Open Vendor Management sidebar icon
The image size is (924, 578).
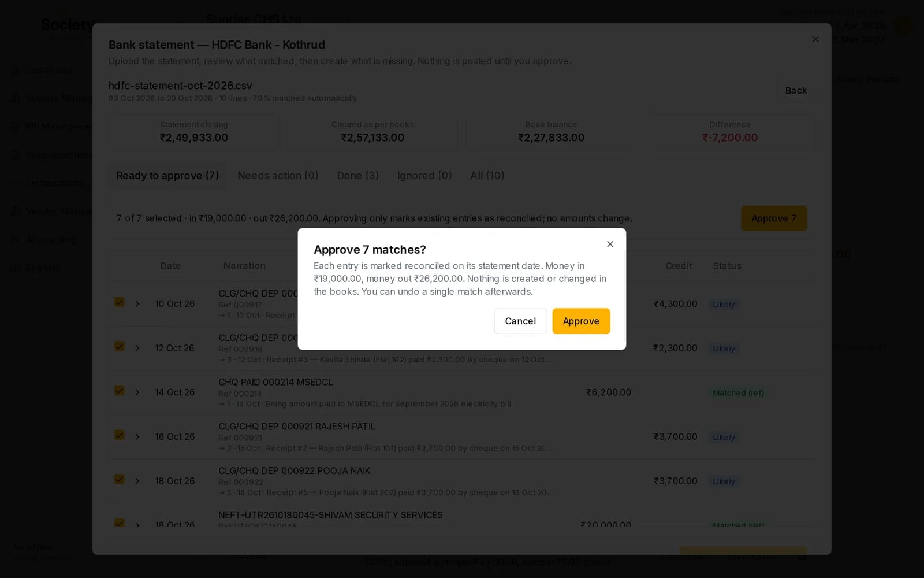(16, 211)
